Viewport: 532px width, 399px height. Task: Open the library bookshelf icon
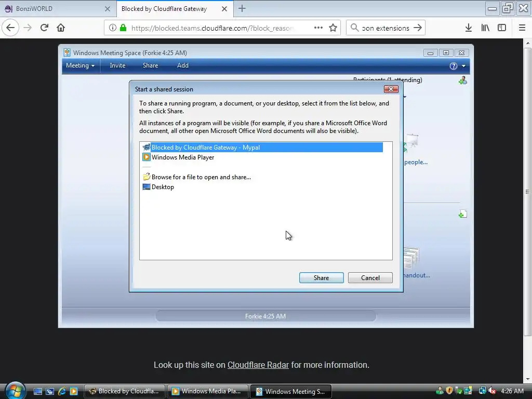485,28
